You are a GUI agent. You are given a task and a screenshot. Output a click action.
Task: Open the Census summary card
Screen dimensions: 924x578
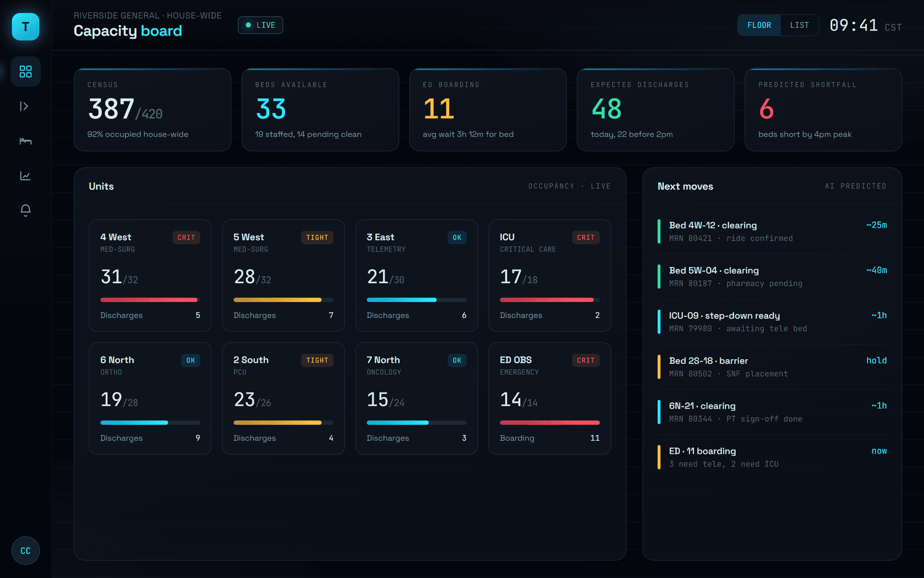click(x=152, y=110)
